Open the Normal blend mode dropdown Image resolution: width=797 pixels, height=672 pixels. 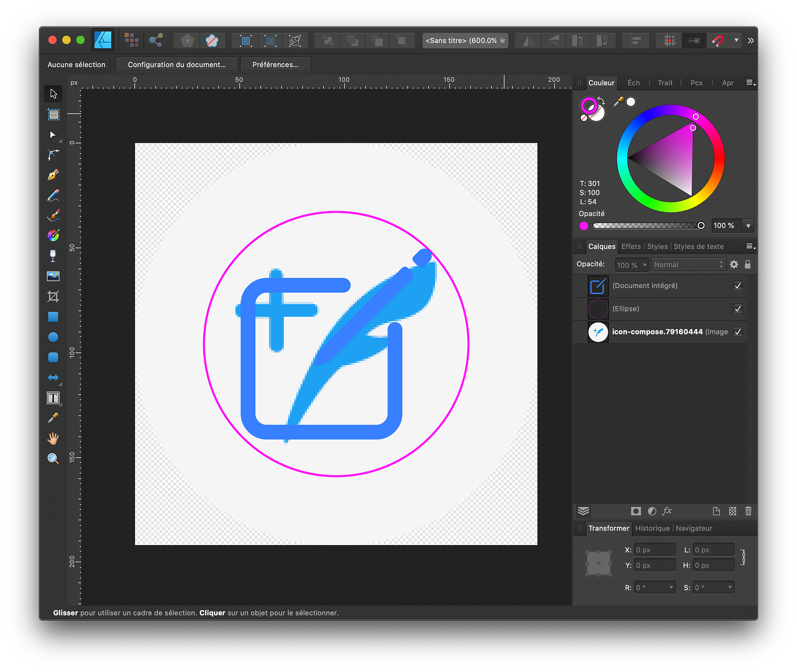[x=688, y=265]
